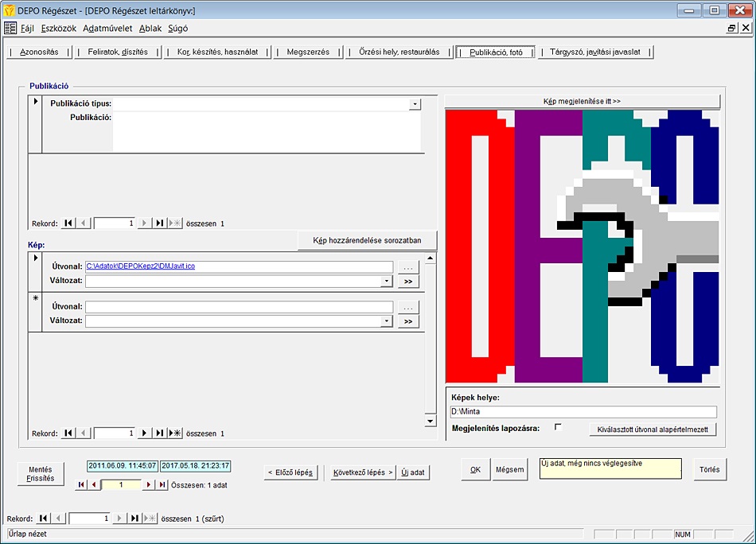Click the >> button beside first Változat

[x=408, y=282]
